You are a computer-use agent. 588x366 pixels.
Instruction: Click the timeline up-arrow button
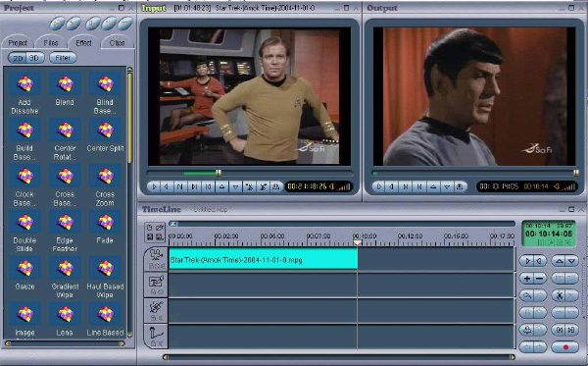(560, 260)
